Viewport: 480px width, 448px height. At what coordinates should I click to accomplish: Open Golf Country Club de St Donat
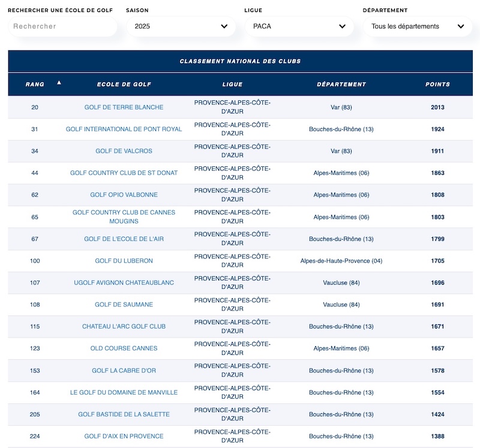[124, 173]
